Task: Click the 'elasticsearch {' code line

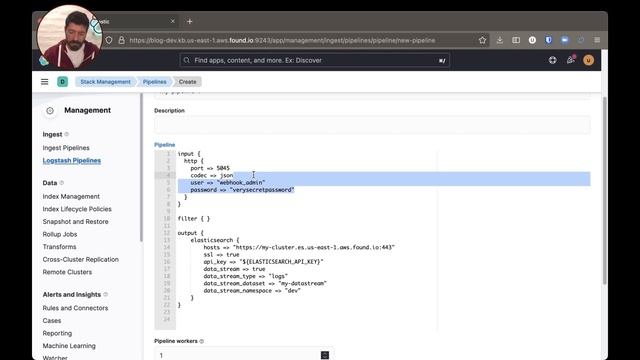Action: point(215,240)
